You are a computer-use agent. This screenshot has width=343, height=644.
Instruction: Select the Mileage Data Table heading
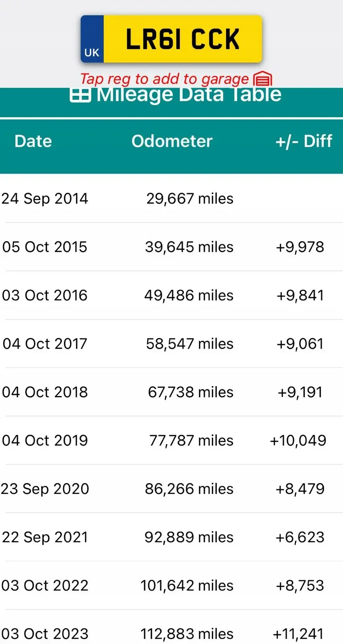click(x=189, y=96)
